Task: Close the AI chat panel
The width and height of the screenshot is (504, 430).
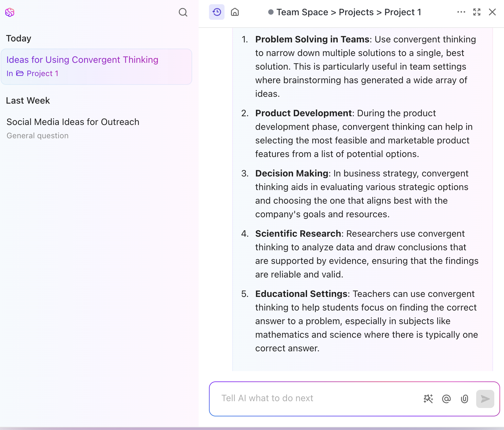Action: 492,12
